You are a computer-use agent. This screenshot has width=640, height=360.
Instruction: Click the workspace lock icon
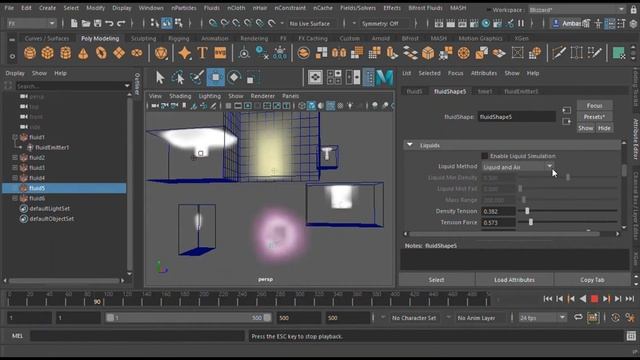[x=633, y=9]
